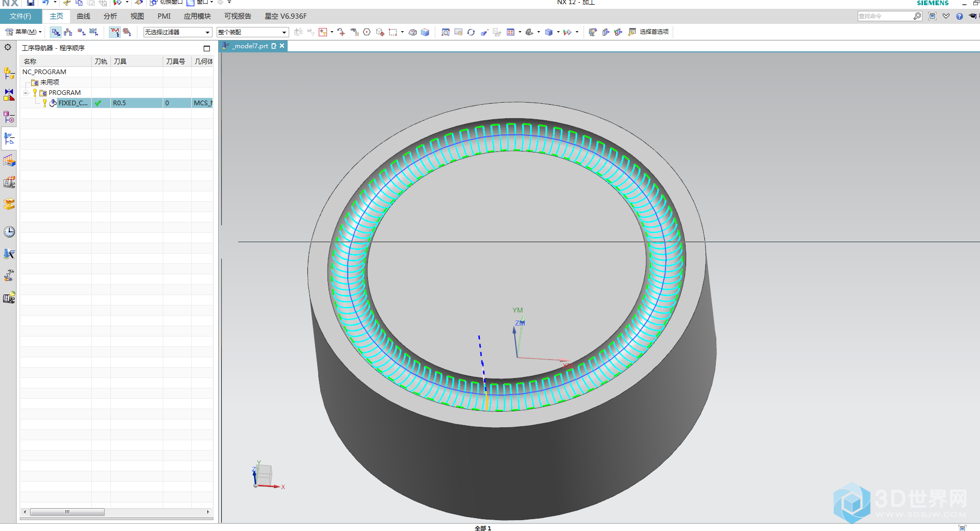
Task: Select Geometry View icon in toolbar
Action: (81, 32)
